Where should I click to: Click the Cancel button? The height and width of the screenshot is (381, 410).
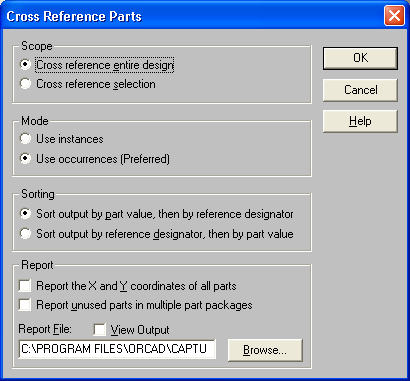click(x=360, y=90)
